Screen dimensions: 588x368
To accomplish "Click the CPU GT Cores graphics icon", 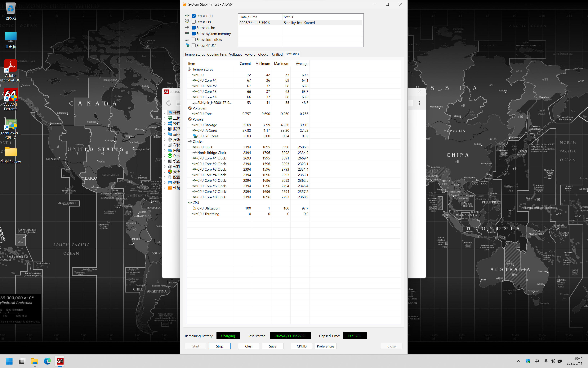I will click(x=195, y=136).
